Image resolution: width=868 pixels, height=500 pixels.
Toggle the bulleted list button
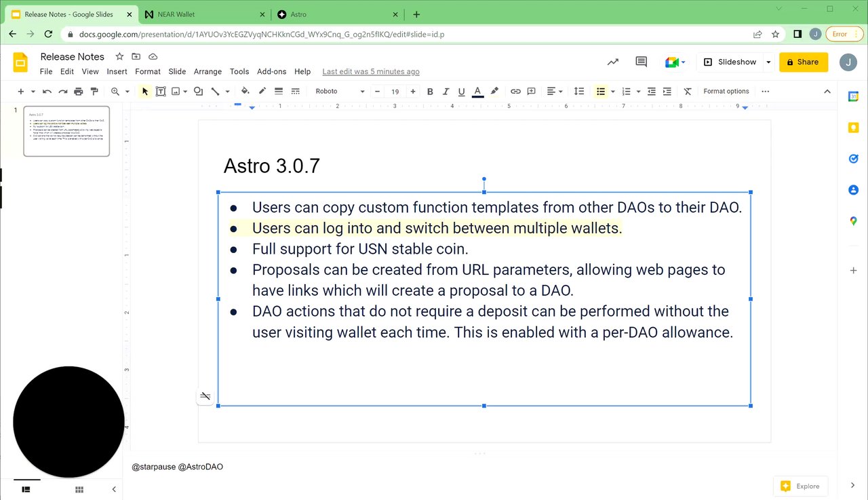point(600,91)
